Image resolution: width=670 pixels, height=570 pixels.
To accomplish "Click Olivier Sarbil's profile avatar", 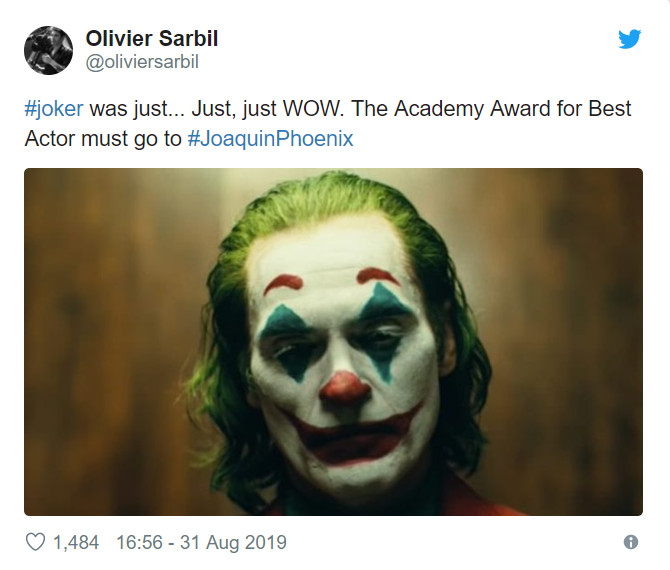I will coord(48,50).
